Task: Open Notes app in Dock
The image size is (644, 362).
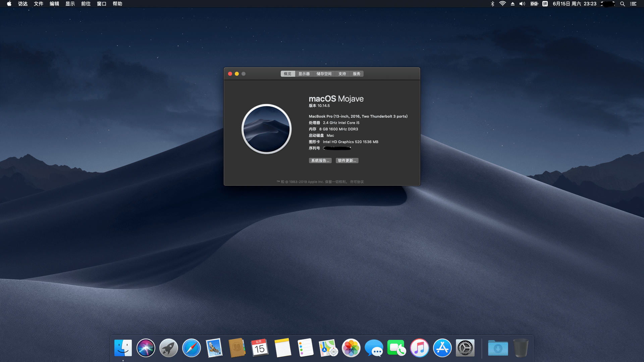Action: (283, 348)
